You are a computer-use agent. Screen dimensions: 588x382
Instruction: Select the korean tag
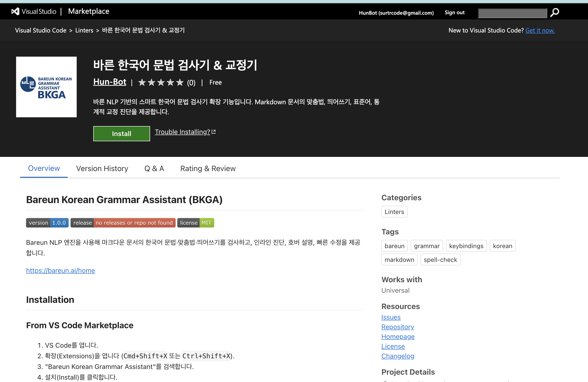pos(503,246)
